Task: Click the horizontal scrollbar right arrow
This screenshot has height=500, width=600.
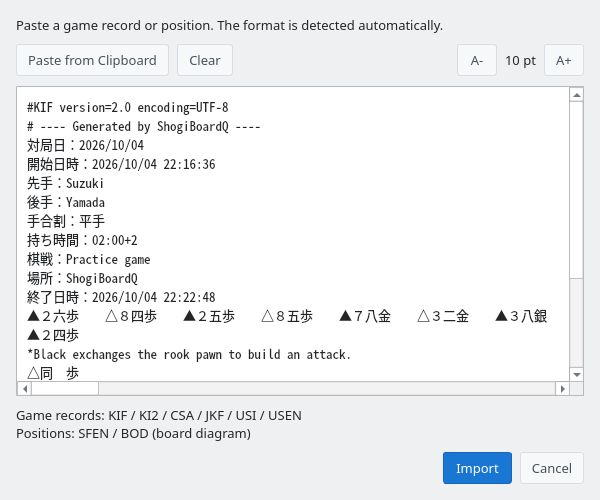Action: point(562,389)
